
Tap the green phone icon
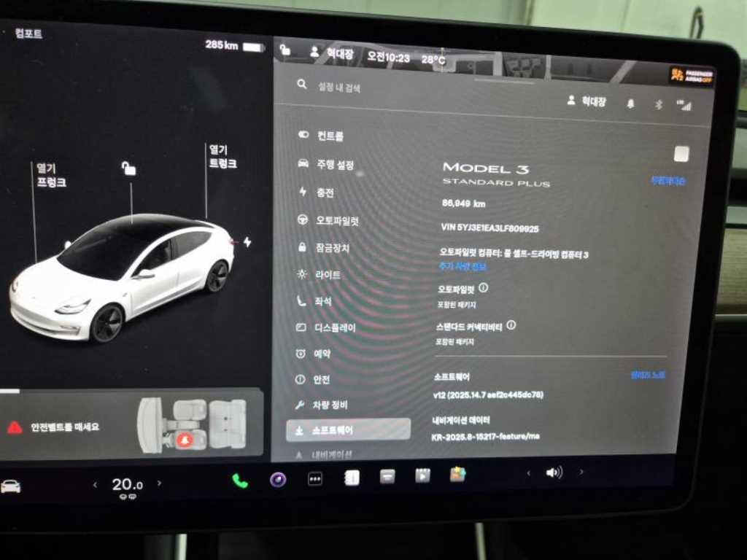pos(240,481)
